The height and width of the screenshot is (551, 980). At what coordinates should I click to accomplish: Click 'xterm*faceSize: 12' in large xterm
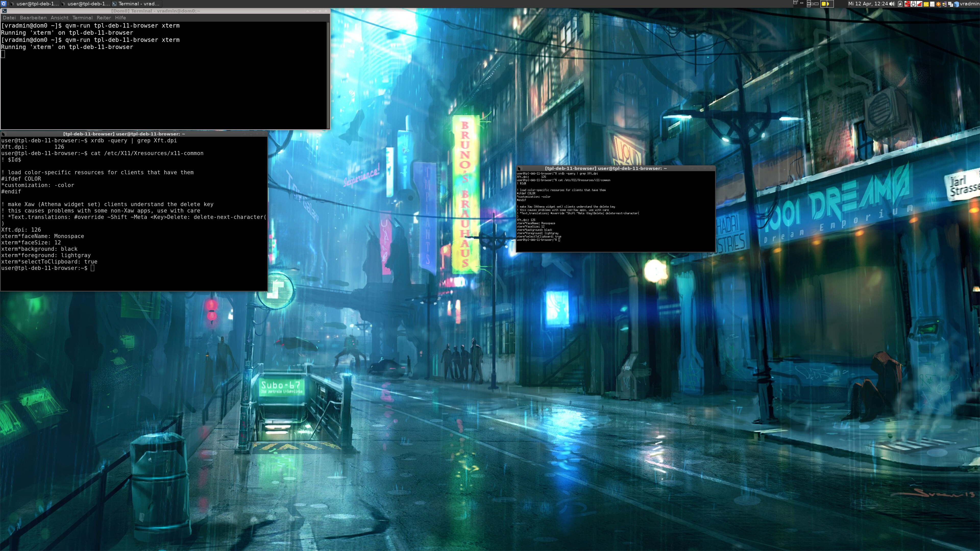pyautogui.click(x=31, y=243)
